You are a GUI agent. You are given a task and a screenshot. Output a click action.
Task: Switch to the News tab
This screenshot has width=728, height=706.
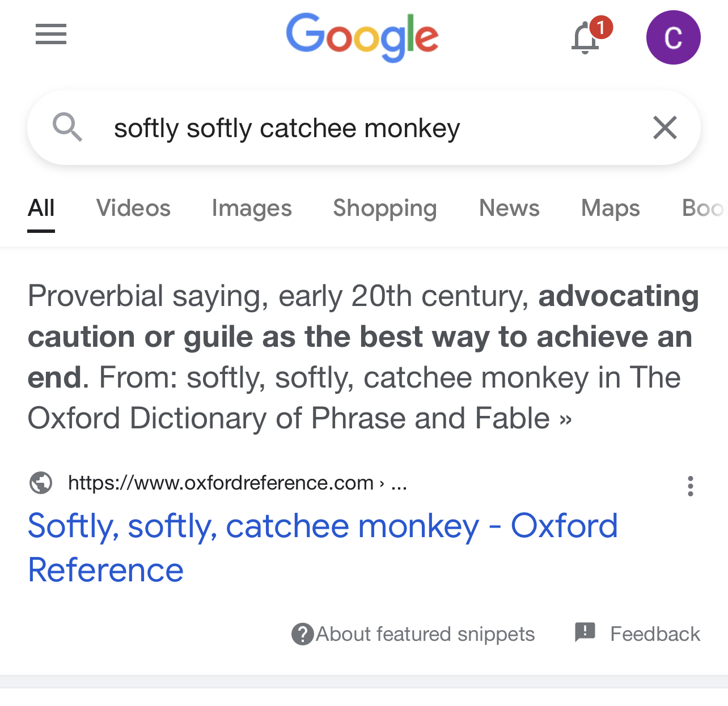[509, 209]
